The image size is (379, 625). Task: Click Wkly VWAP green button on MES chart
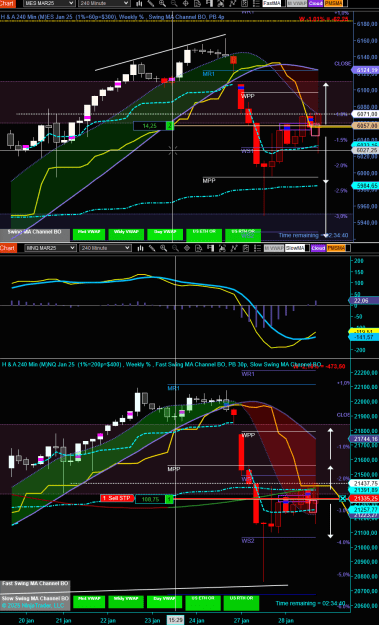(x=126, y=234)
